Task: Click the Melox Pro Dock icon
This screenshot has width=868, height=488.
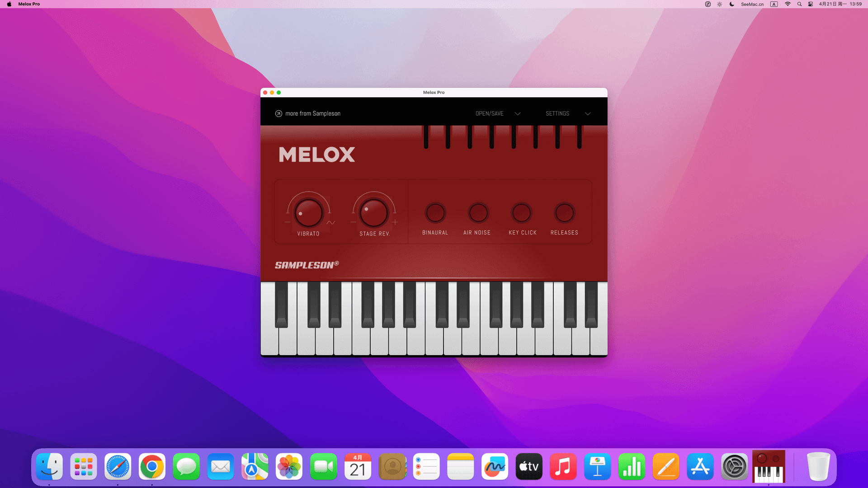Action: click(x=769, y=466)
